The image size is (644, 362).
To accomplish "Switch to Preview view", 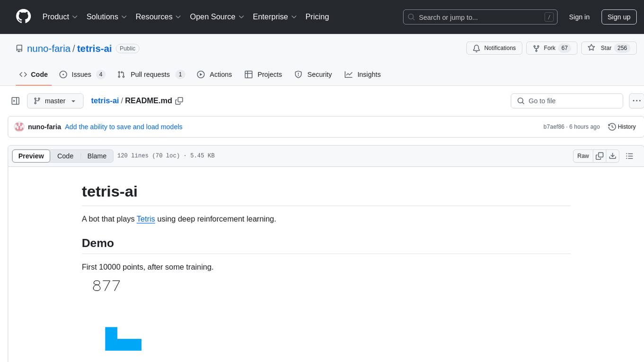I will click(31, 156).
